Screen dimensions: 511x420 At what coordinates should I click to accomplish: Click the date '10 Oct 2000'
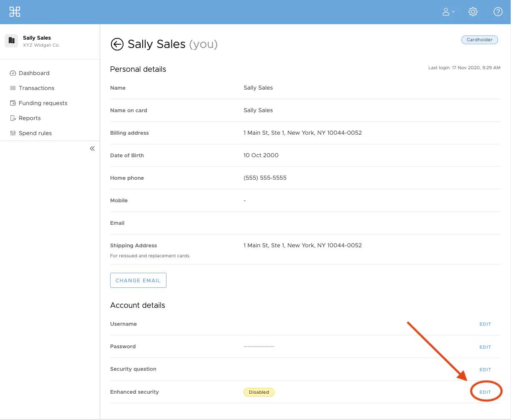pos(261,155)
